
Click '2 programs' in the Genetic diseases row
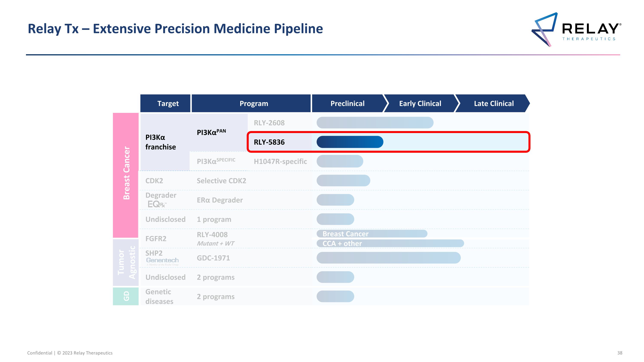coord(216,297)
